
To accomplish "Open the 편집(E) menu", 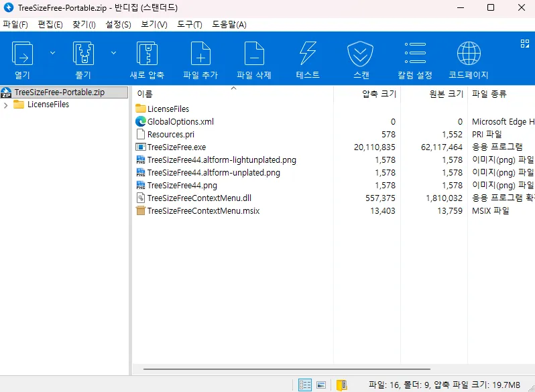I will tap(50, 25).
